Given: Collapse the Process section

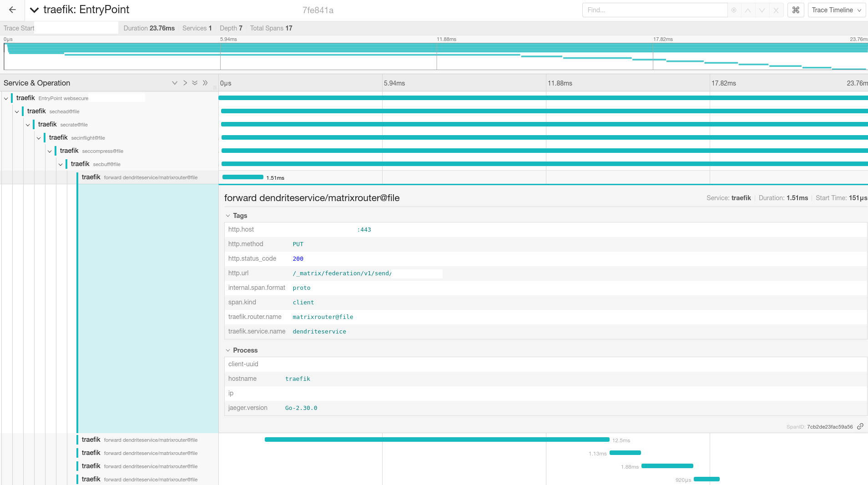Looking at the screenshot, I should coord(242,350).
